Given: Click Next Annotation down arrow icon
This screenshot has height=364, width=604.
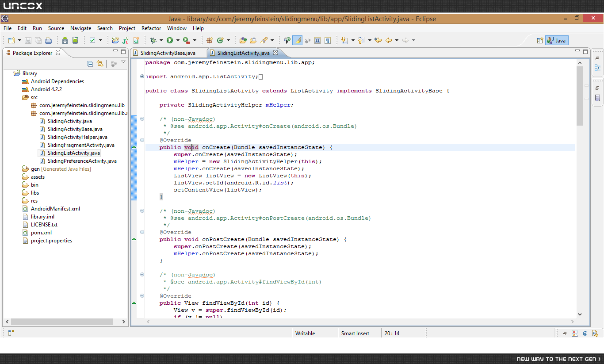Looking at the screenshot, I should [x=344, y=40].
